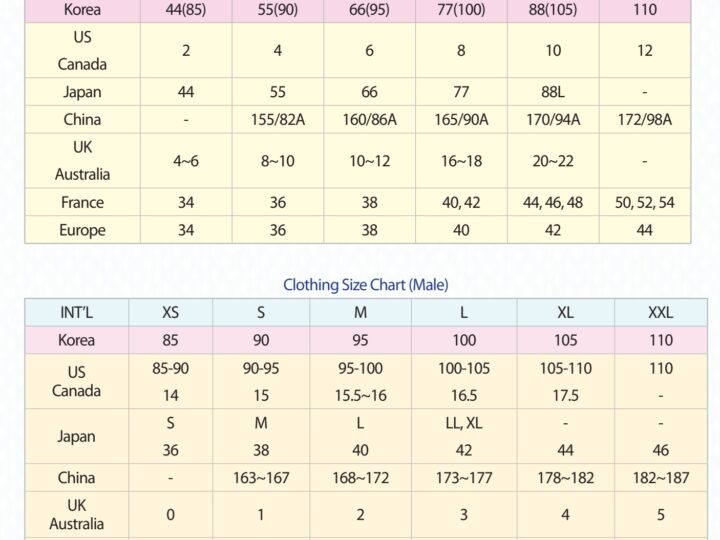This screenshot has height=540, width=720.
Task: Click China size 172/98A cell
Action: click(x=644, y=120)
